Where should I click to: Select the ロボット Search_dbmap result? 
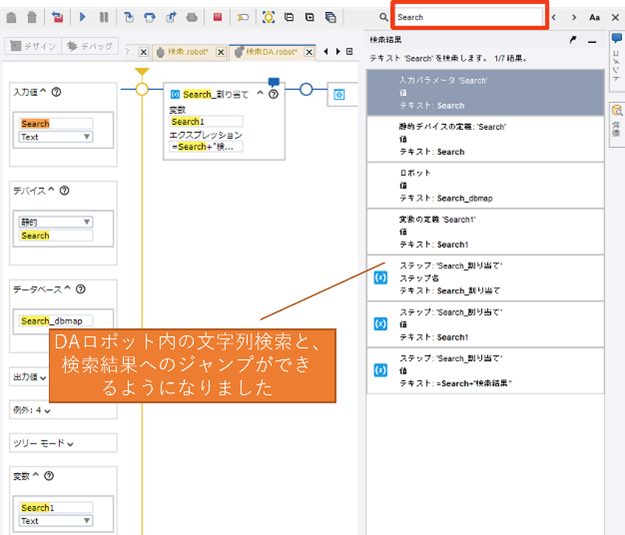pos(485,185)
